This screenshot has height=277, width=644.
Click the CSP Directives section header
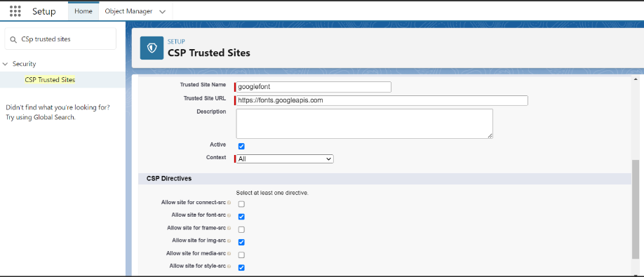[x=385, y=179]
